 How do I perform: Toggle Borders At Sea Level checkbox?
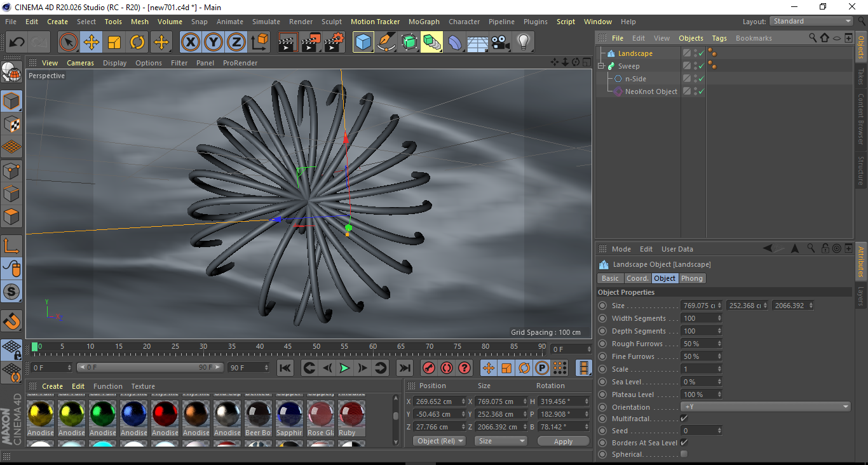[684, 442]
